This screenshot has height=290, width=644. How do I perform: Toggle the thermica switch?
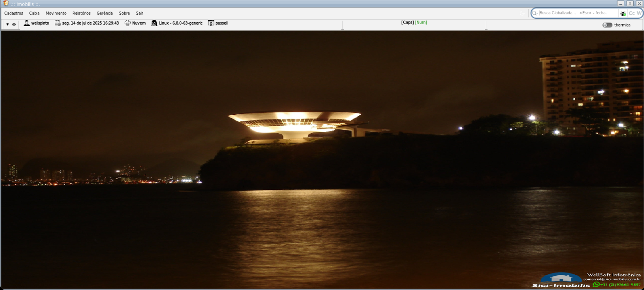click(607, 25)
